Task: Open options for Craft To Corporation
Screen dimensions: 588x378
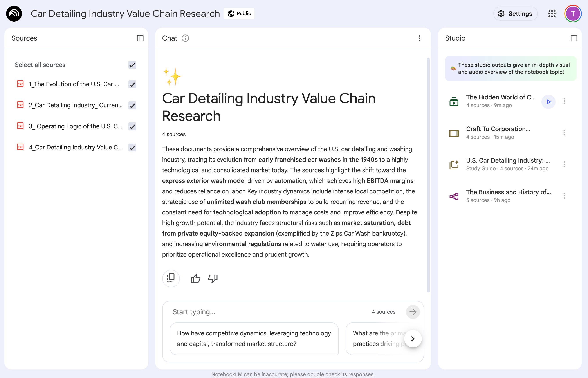Action: 564,133
